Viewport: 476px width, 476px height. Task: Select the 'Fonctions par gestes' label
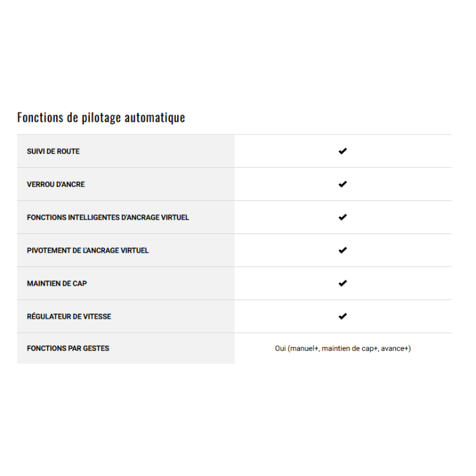point(68,348)
